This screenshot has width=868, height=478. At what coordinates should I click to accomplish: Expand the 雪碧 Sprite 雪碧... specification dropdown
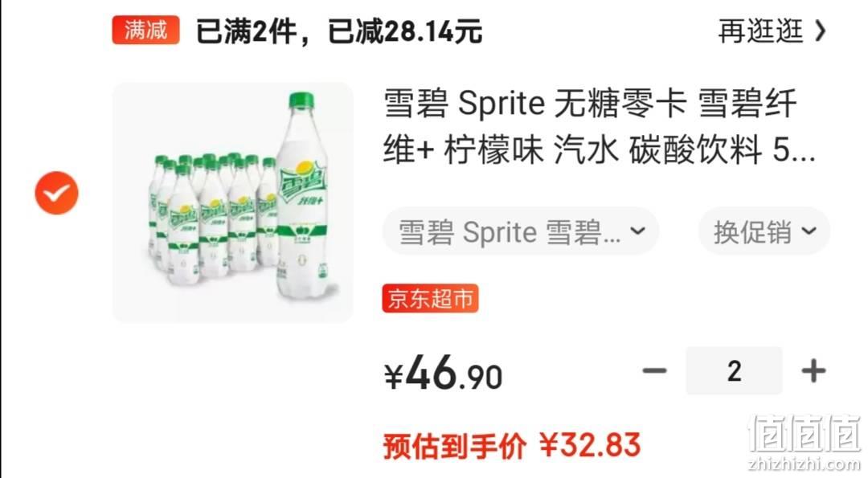coord(520,231)
